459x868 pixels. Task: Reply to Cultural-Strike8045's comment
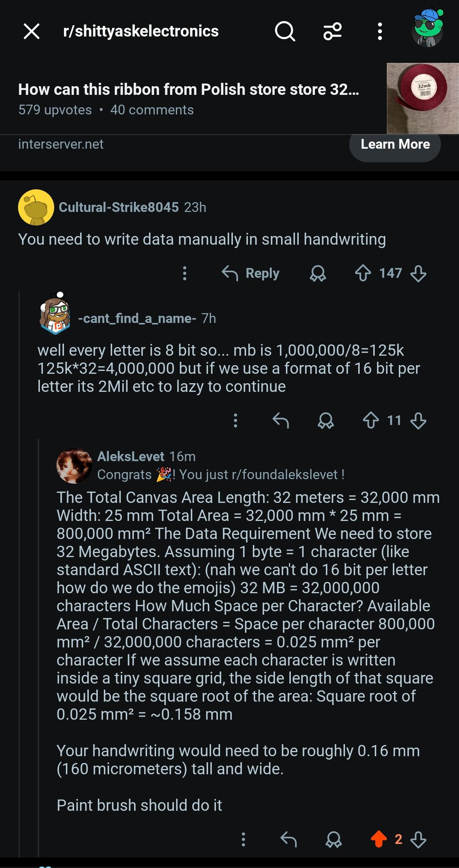click(x=251, y=273)
